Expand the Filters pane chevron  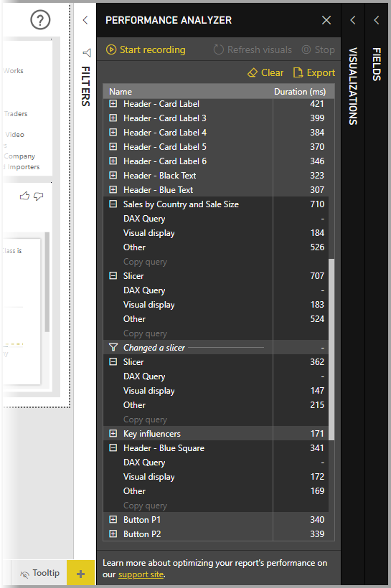[85, 20]
